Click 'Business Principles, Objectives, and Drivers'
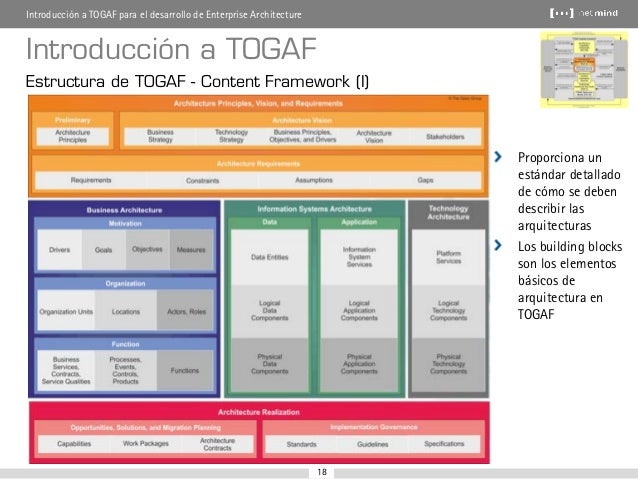 point(303,136)
